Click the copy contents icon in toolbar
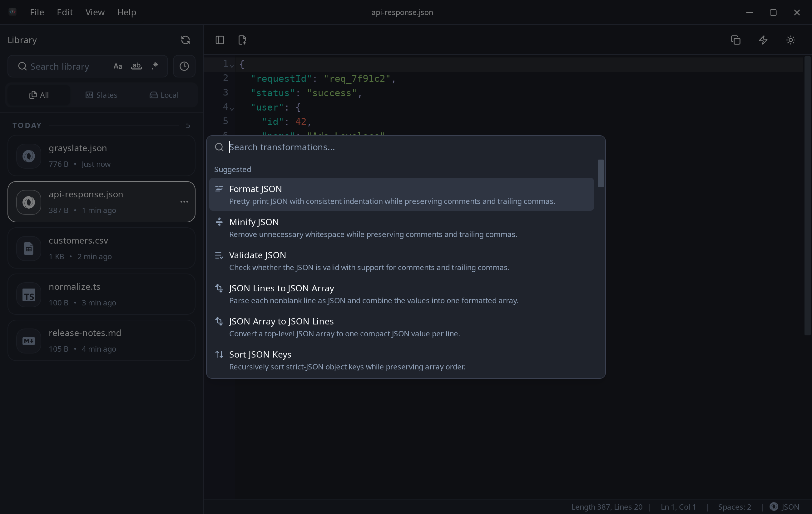The image size is (812, 514). click(x=735, y=40)
